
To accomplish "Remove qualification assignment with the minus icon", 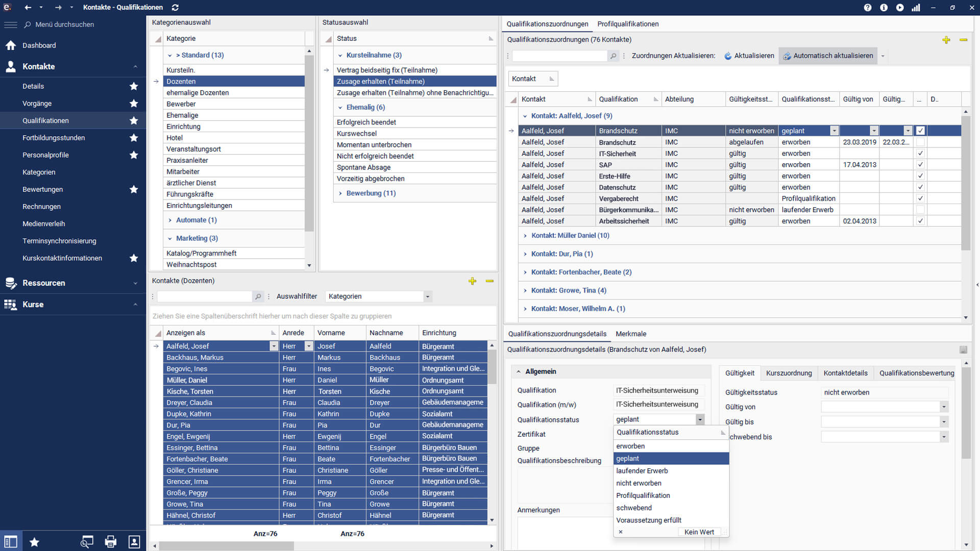I will (963, 40).
